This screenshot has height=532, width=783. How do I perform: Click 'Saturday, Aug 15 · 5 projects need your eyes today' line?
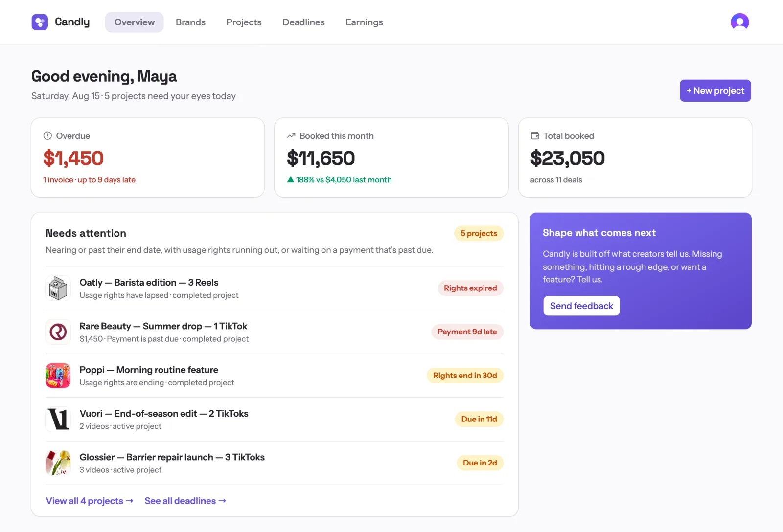134,96
